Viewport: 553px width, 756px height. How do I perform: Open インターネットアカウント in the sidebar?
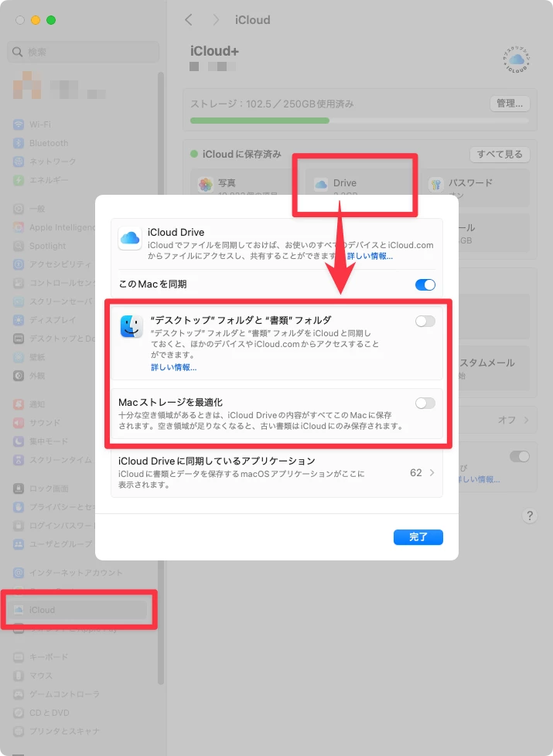(x=67, y=573)
